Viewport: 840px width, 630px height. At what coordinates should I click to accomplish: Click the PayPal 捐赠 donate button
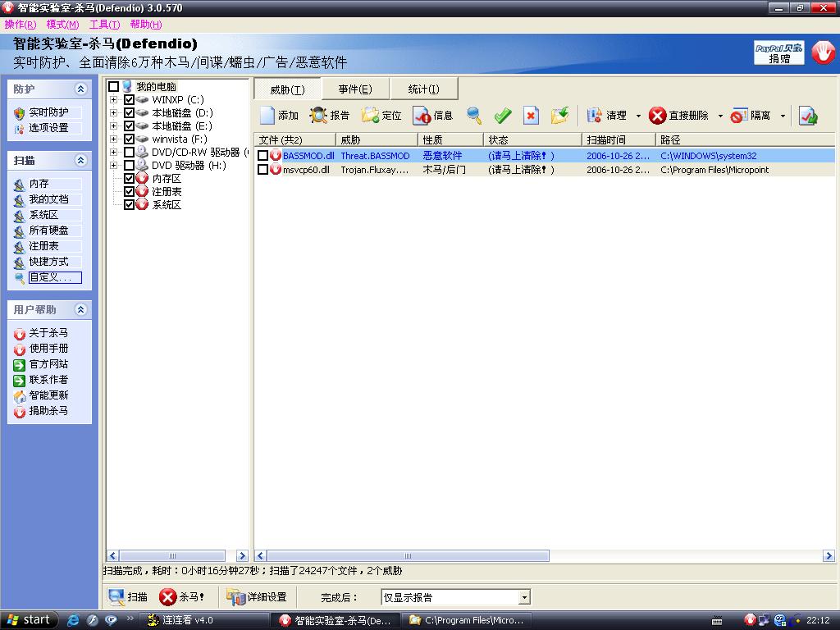click(779, 52)
